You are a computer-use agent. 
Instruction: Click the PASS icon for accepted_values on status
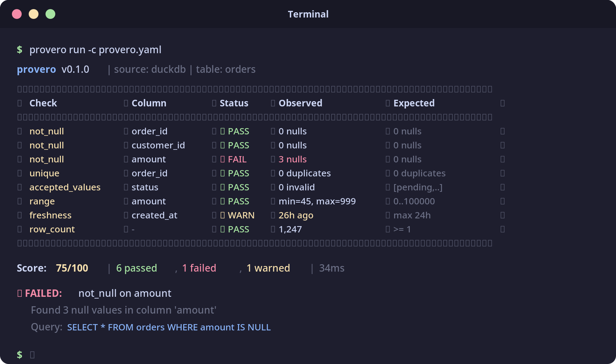coord(223,187)
